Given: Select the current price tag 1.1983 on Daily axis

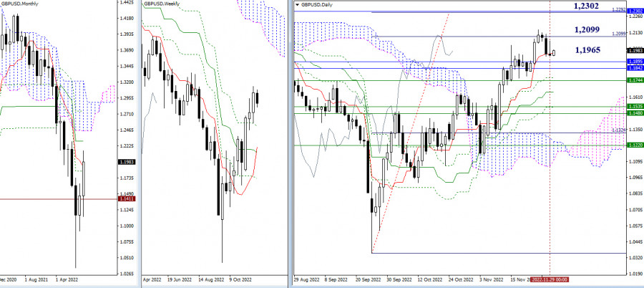Looking at the screenshot, I should [x=634, y=50].
